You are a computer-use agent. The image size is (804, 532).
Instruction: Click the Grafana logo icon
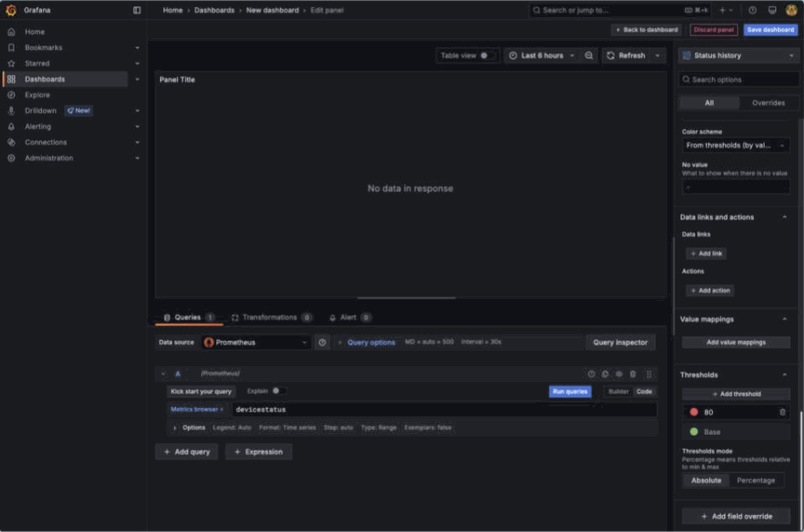(12, 10)
